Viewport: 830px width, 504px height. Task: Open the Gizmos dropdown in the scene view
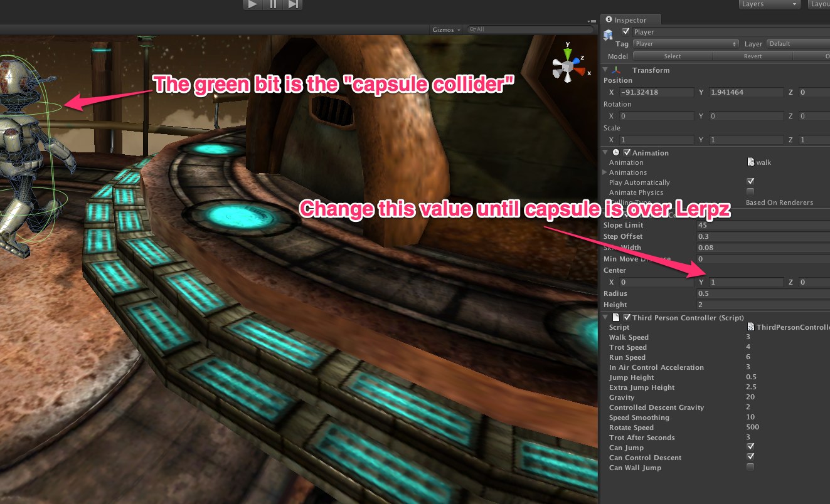click(x=447, y=29)
